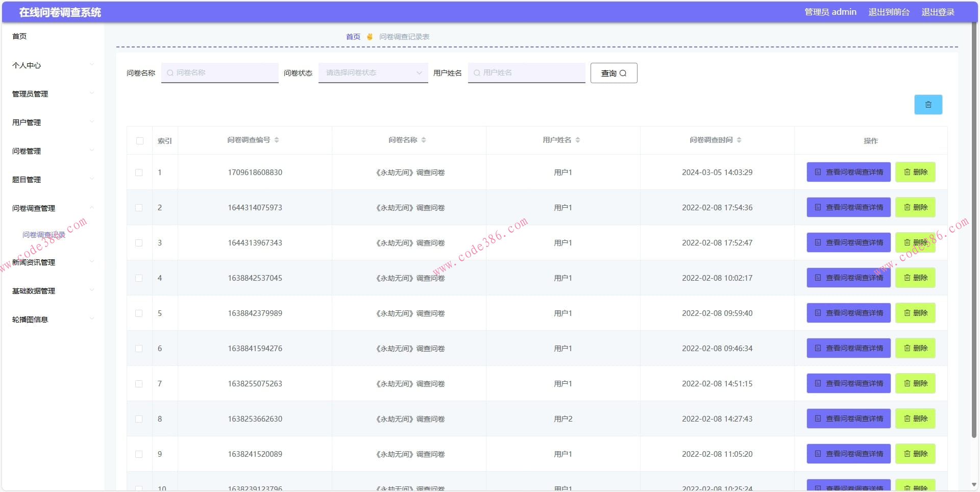Screen dimensions: 980x492
Task: Open 首页 in the left sidebar
Action: (19, 36)
